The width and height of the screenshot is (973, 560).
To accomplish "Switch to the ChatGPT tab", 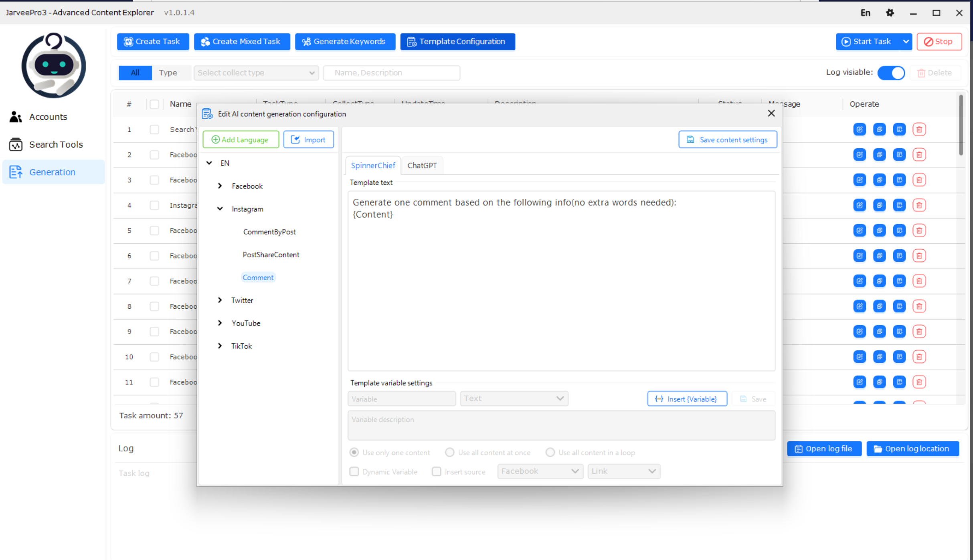I will pyautogui.click(x=422, y=166).
